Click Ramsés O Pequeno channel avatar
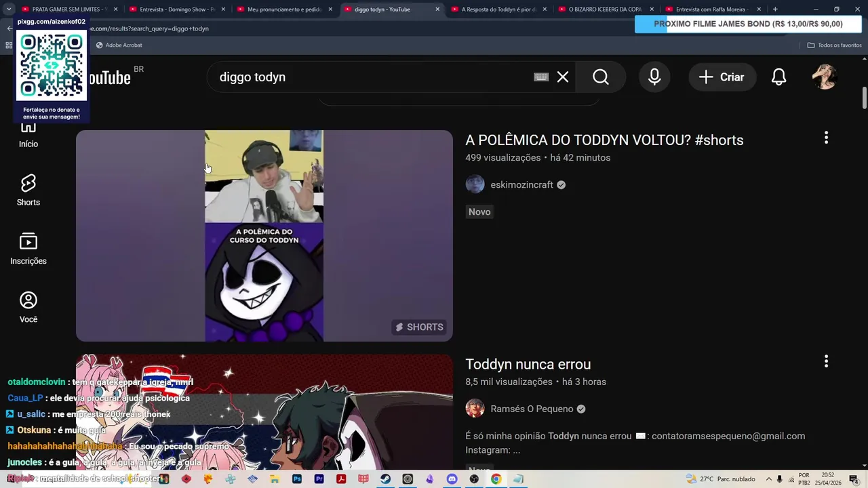 tap(475, 409)
